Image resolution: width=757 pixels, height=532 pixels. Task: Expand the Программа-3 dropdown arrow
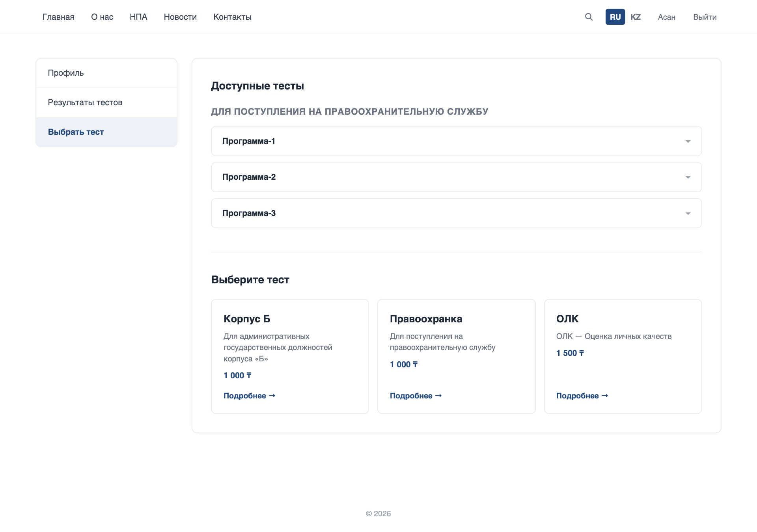coord(688,214)
